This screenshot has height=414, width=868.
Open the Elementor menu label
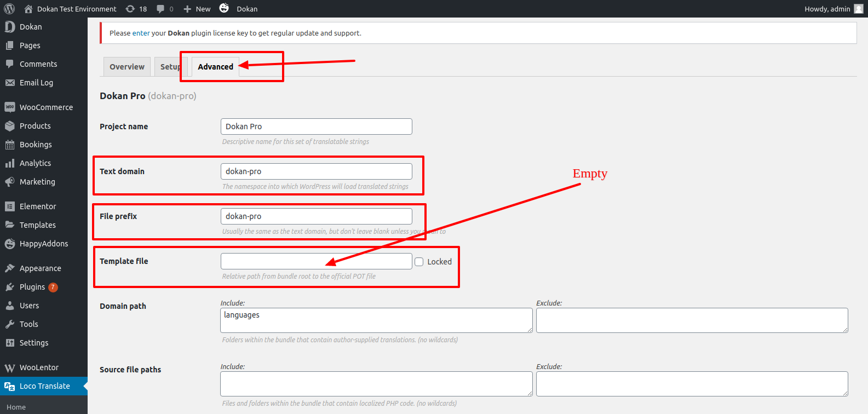(38, 206)
